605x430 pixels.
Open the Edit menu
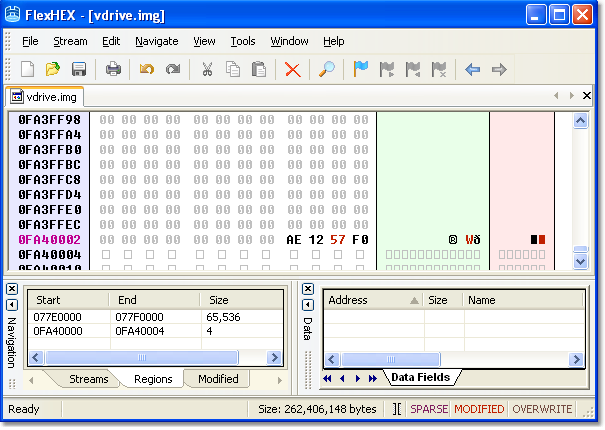pyautogui.click(x=111, y=41)
